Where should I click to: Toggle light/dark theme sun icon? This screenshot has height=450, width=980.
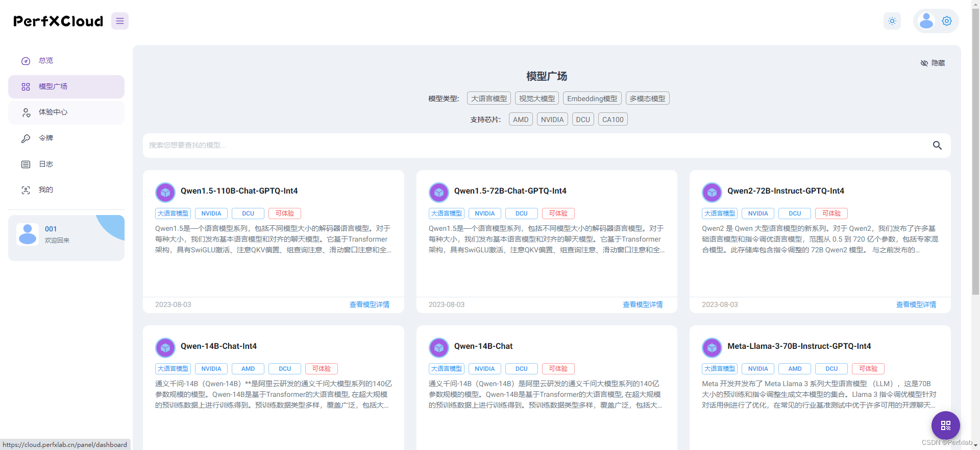point(892,21)
